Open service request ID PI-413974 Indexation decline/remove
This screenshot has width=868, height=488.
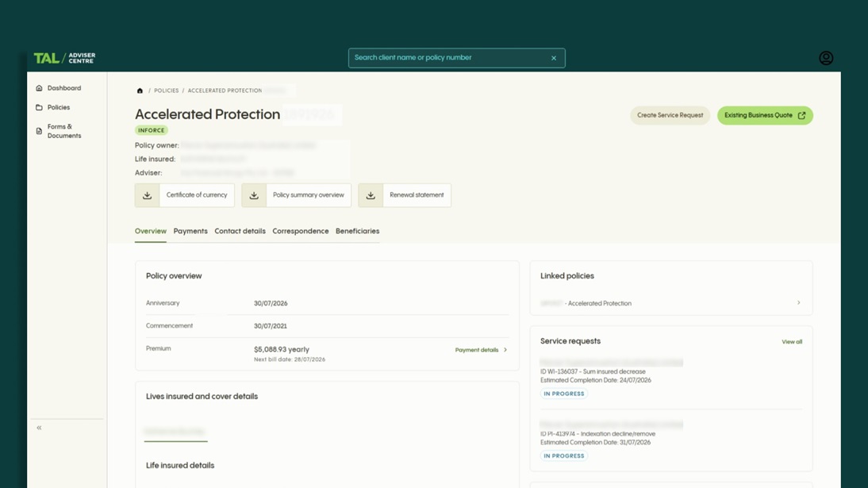click(598, 434)
